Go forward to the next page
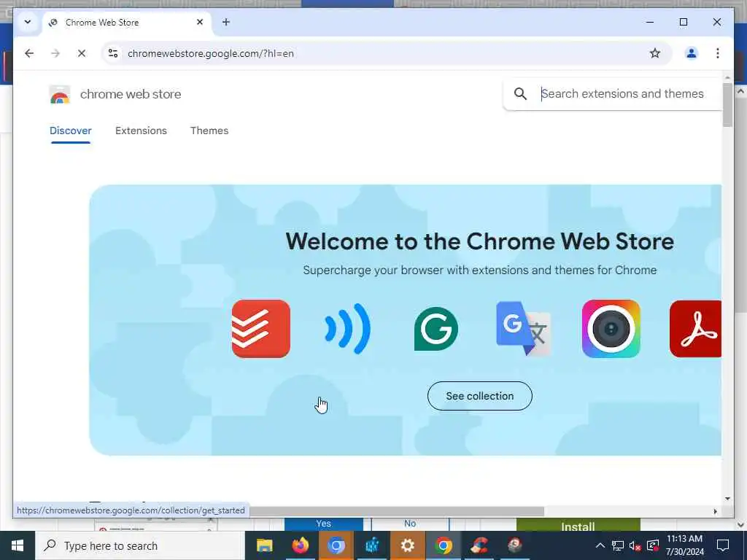 (55, 53)
